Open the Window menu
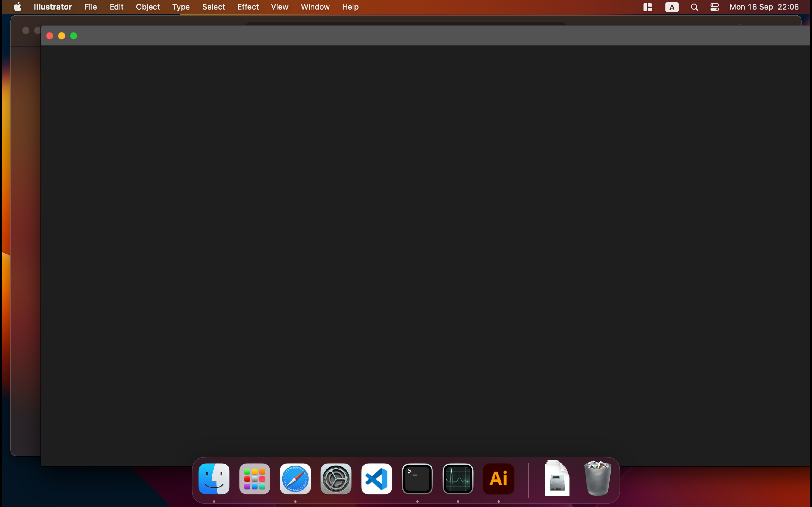Viewport: 812px width, 507px height. click(x=314, y=7)
